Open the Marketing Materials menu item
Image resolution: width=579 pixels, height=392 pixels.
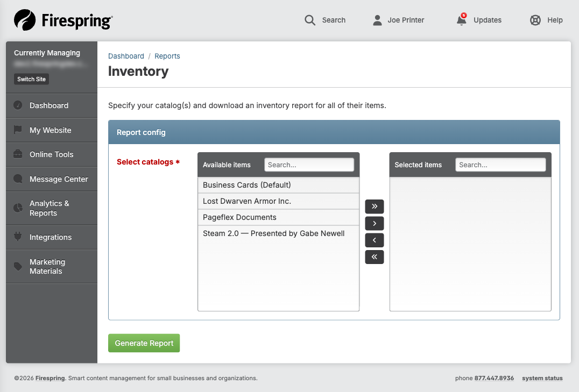click(52, 267)
